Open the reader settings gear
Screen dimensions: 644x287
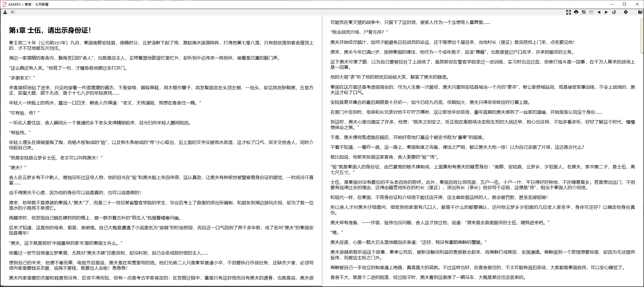tap(625, 12)
